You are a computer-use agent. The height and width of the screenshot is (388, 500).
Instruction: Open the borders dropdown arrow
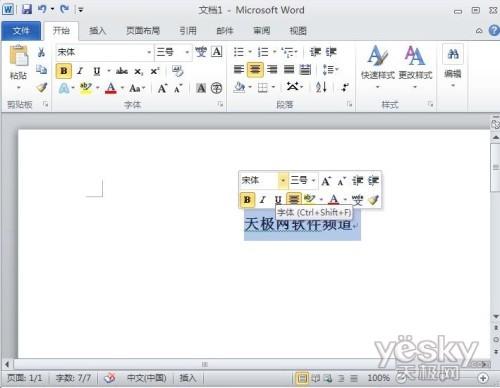[273, 87]
